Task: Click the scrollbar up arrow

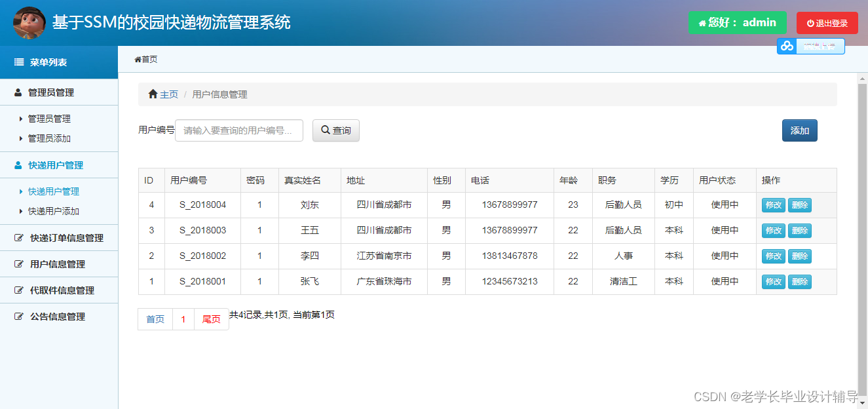Action: [862, 78]
